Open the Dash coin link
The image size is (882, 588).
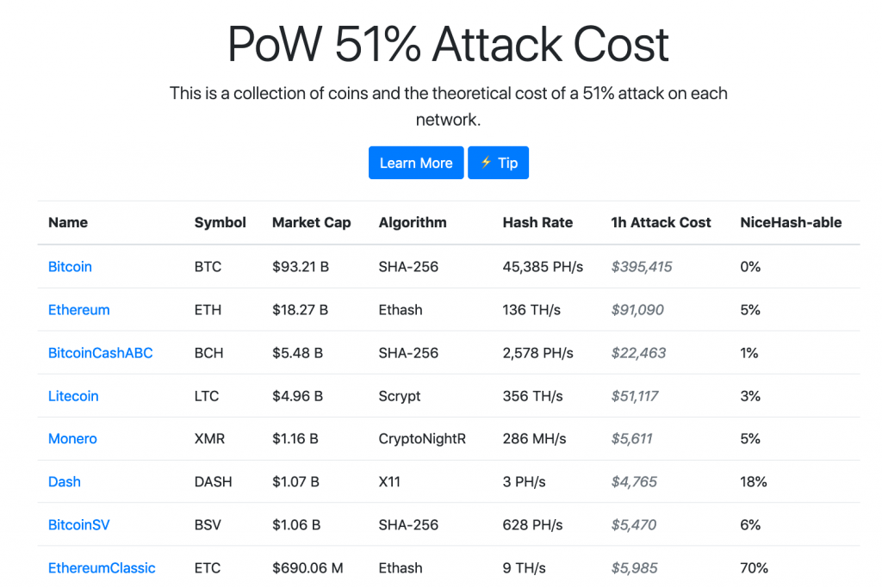tap(65, 482)
